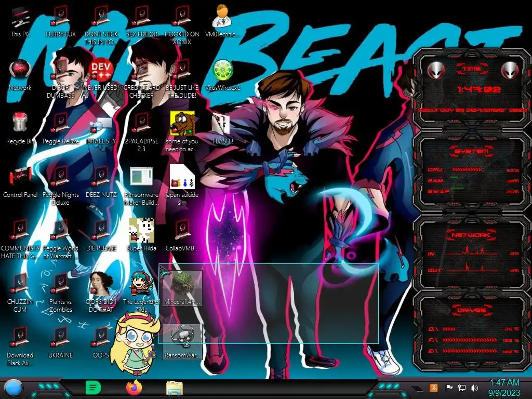Image resolution: width=532 pixels, height=399 pixels.
Task: Open 2PACALYPSE 2.3 shortcut
Action: [141, 133]
